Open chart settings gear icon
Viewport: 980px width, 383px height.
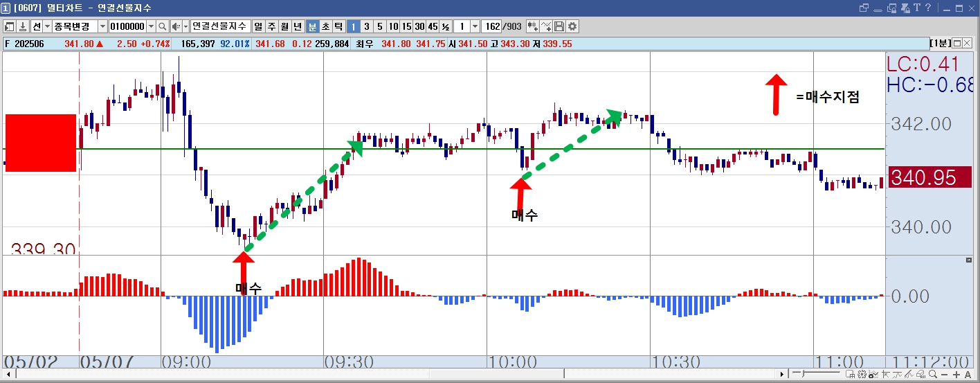click(572, 26)
